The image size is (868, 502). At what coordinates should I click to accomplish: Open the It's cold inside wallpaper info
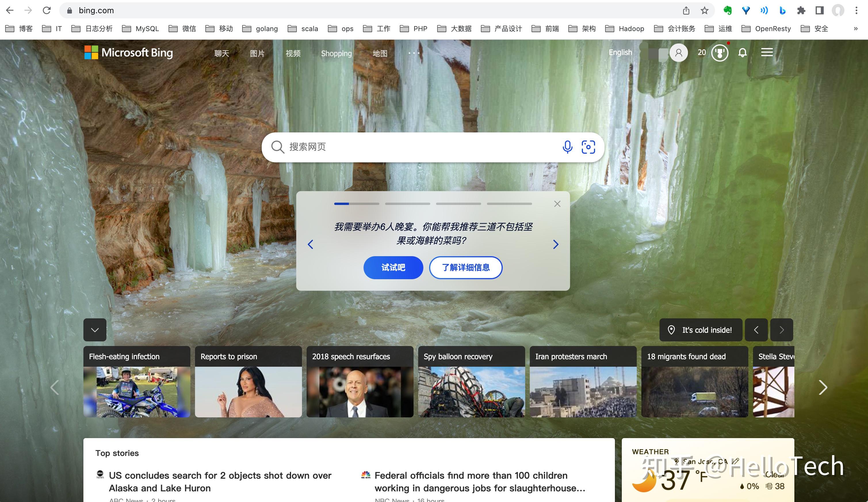click(x=701, y=330)
